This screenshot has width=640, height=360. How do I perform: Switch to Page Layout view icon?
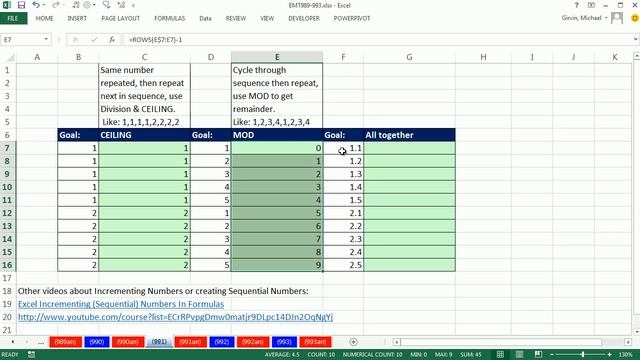point(519,354)
